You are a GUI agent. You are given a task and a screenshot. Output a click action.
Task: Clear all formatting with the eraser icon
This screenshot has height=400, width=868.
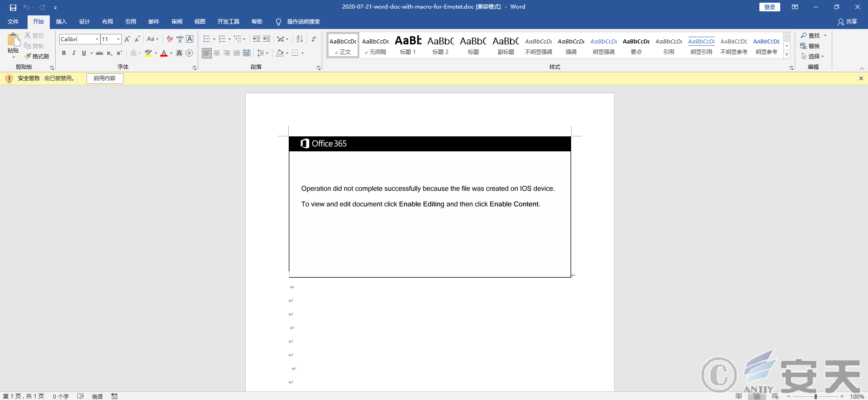[x=170, y=39]
